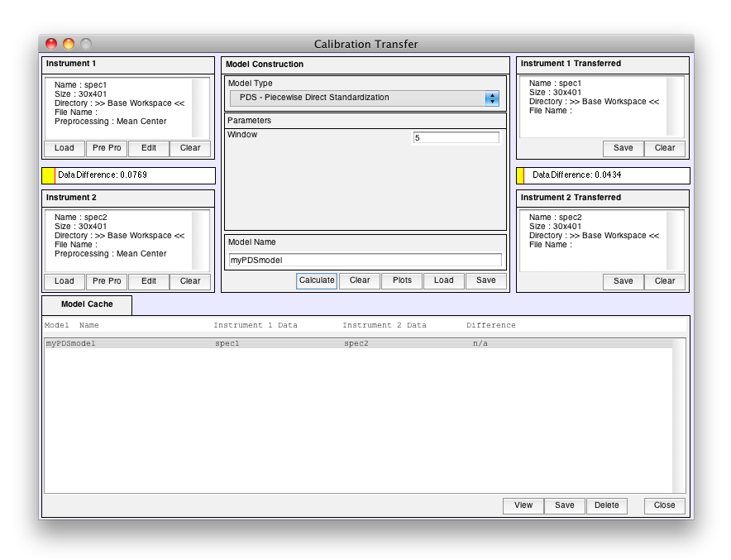
Task: Load data for Instrument 1
Action: (x=64, y=148)
